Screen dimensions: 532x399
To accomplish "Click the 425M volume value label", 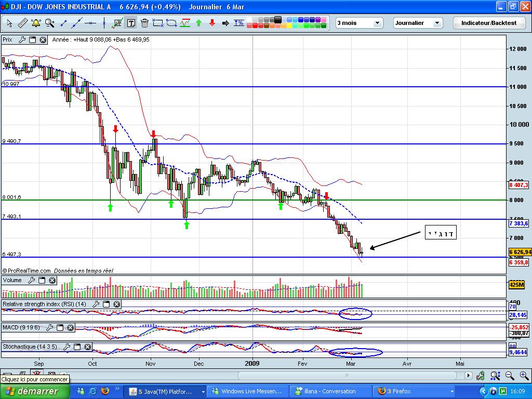I will click(516, 285).
